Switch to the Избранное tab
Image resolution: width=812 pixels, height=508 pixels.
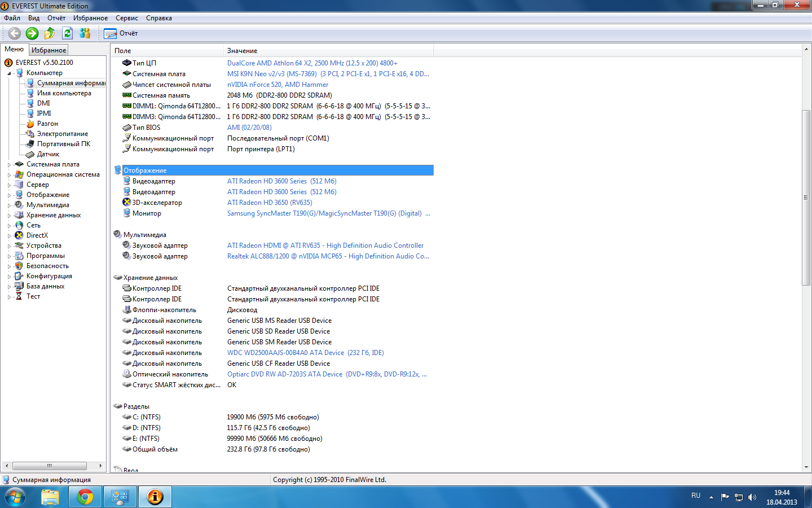(x=48, y=50)
